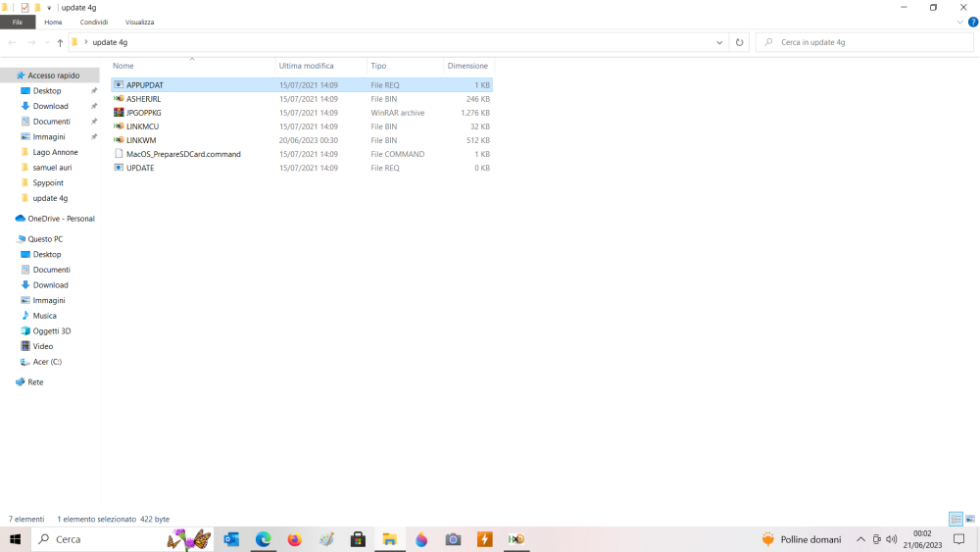Sort files by the Ultima modifica column
The height and width of the screenshot is (552, 980).
pos(306,66)
